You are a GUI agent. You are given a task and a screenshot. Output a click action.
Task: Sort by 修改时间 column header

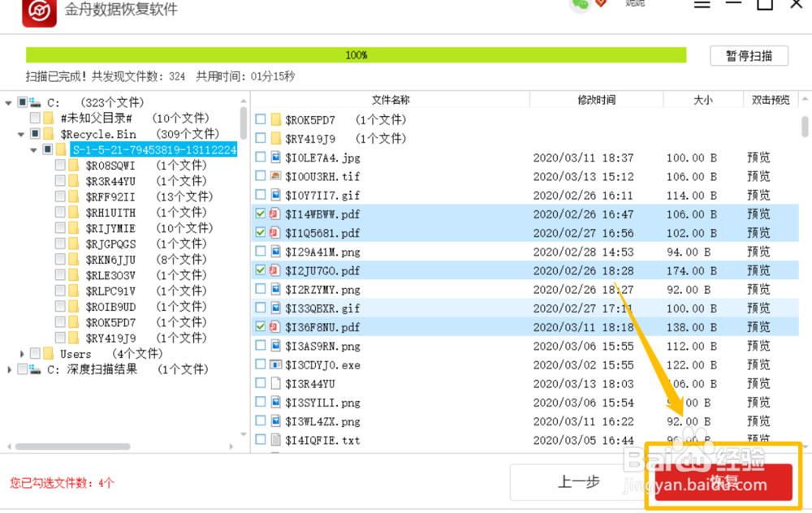click(597, 100)
